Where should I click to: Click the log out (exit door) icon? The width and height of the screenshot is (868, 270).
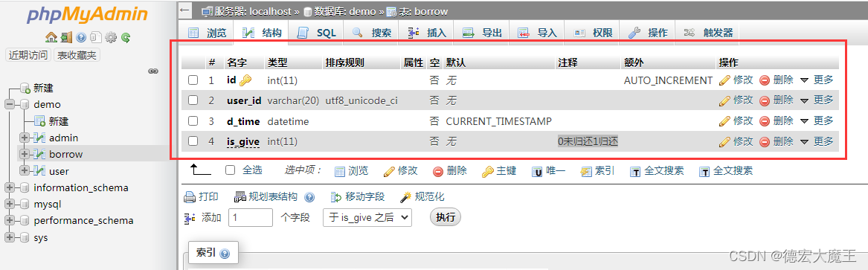[x=66, y=38]
